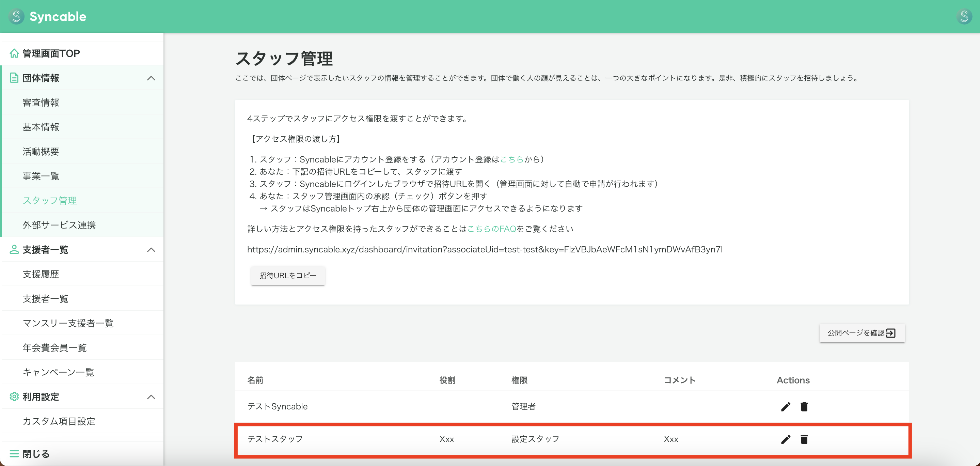Click the 招待URLをコピー button
Screen dimensions: 980x466
(288, 275)
